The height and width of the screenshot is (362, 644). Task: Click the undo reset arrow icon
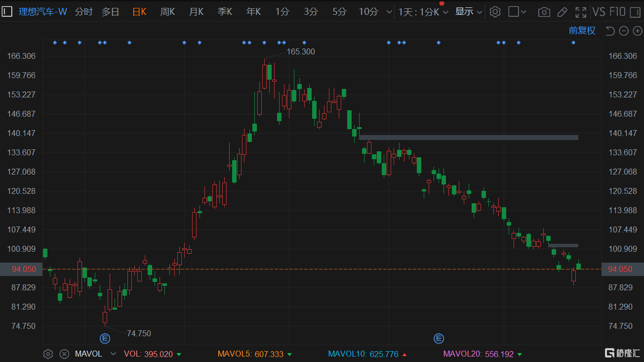click(610, 31)
